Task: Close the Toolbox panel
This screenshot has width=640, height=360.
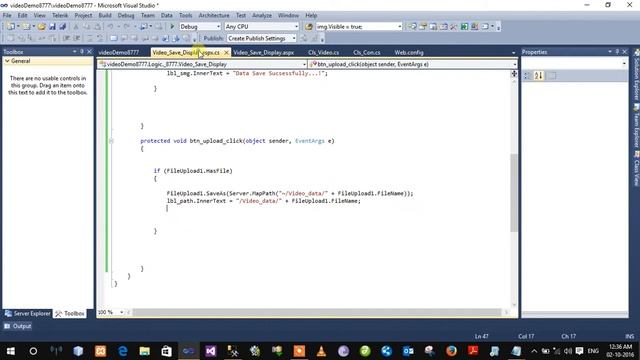Action: click(89, 51)
